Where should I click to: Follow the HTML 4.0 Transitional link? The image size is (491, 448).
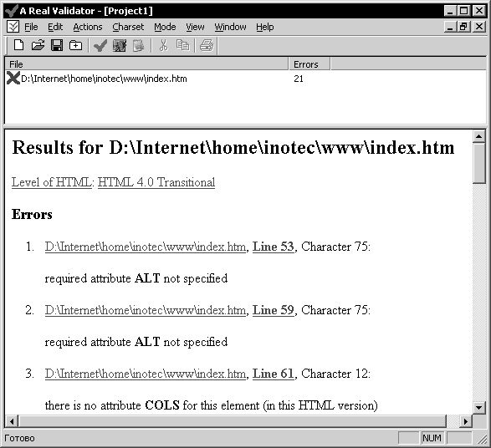point(156,182)
